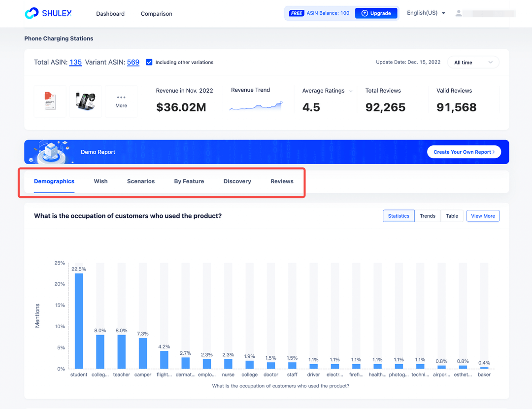Uncheck Including other variations
The image size is (532, 409).
point(149,62)
